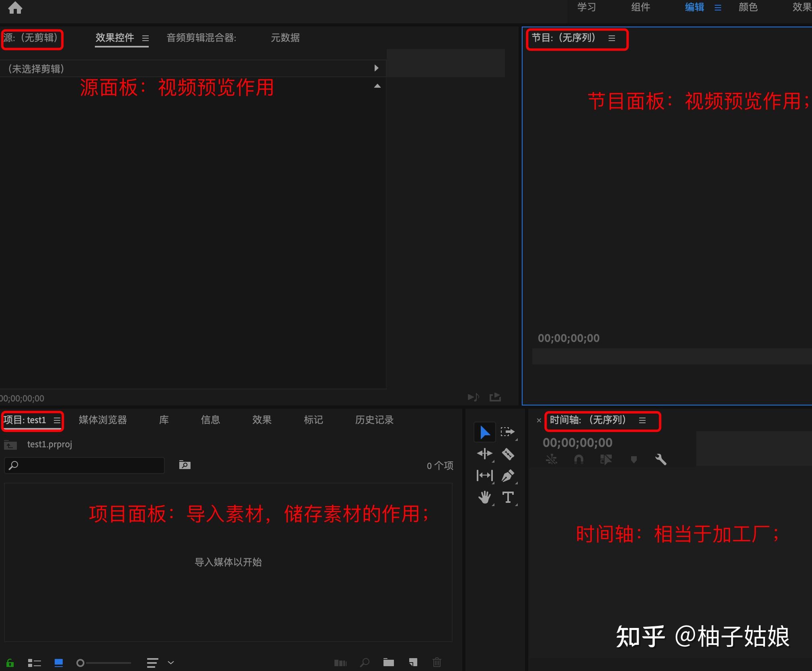The image size is (812, 671).
Task: Select the Hand tool
Action: coord(485,498)
